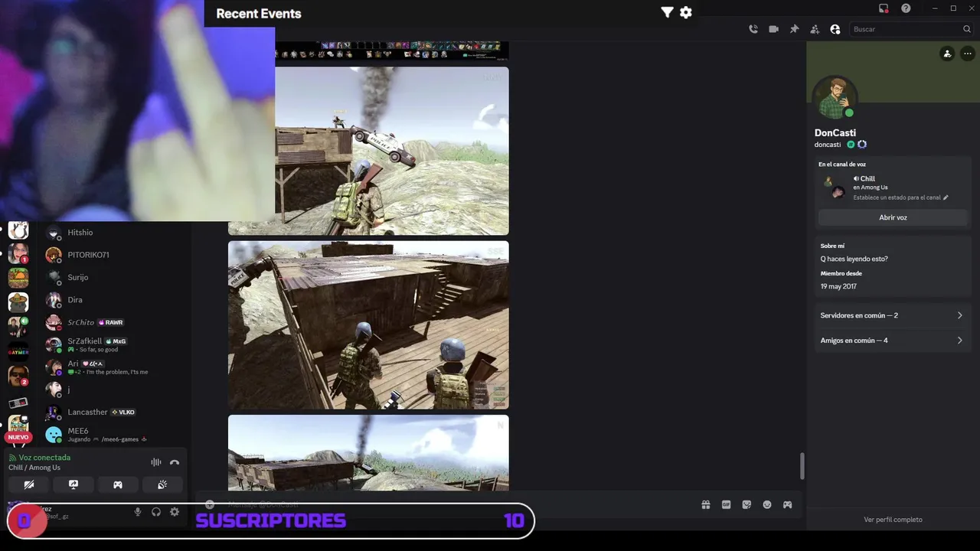This screenshot has width=980, height=551.
Task: Open friend options icon on profile banner
Action: tap(947, 54)
